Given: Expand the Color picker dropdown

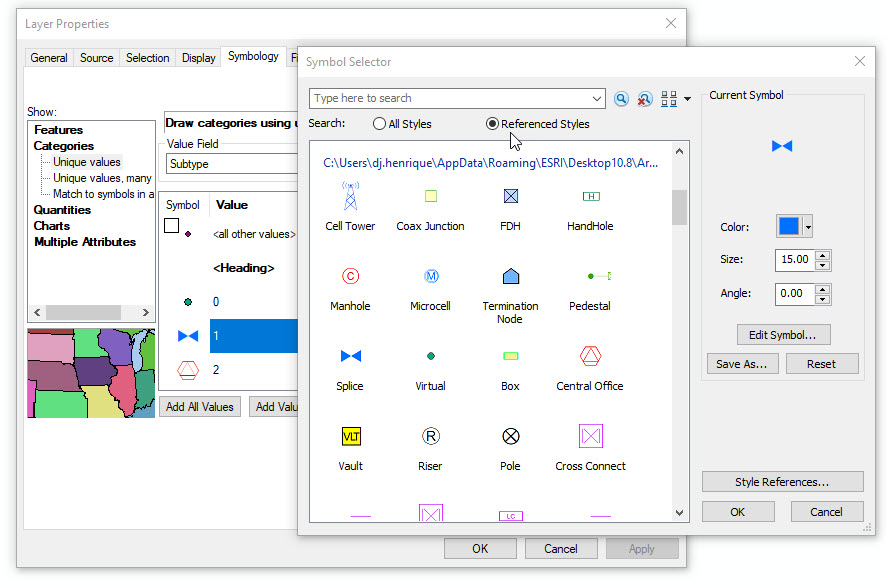Looking at the screenshot, I should tap(809, 227).
